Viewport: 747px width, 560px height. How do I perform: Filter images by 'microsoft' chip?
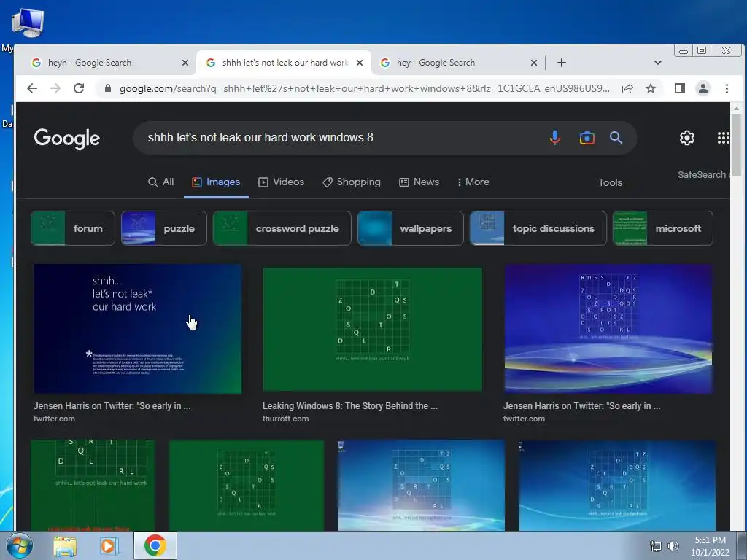coord(662,228)
